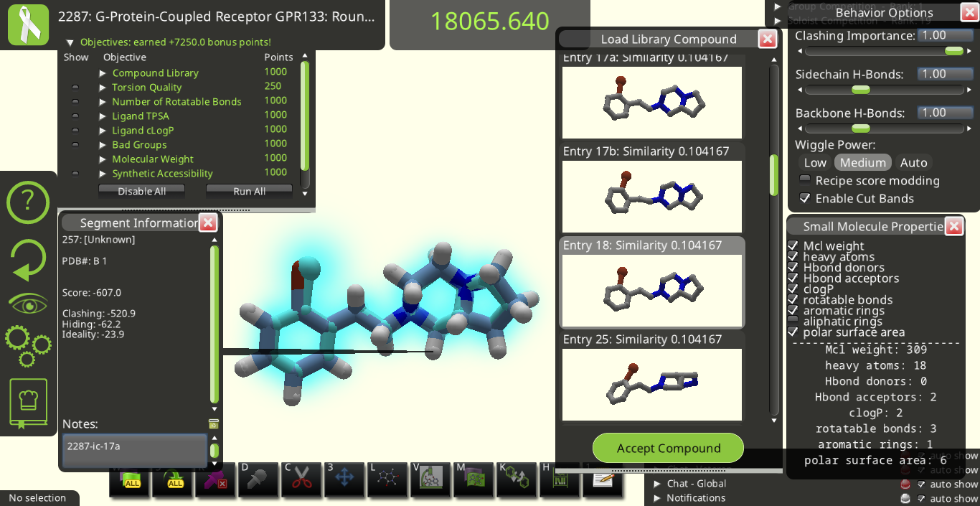Expand the Compound Library objective
980x506 pixels.
(103, 73)
